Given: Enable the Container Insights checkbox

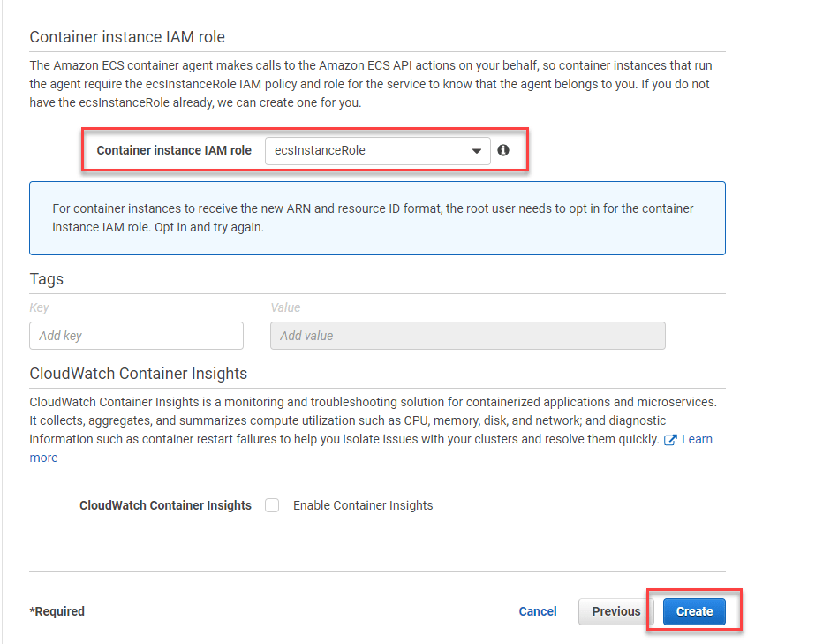Looking at the screenshot, I should click(273, 505).
